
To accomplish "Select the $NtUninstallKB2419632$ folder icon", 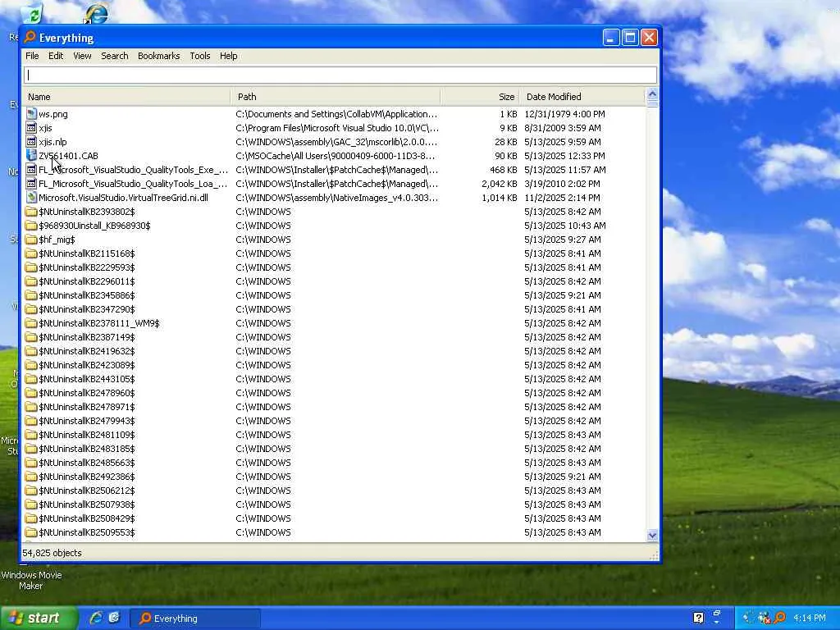I will tap(31, 350).
